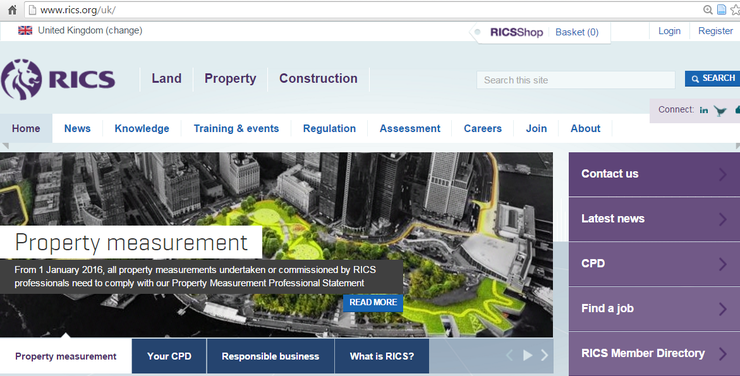Expand the Find a job chevron
Screen dimensions: 740x376
(x=723, y=309)
